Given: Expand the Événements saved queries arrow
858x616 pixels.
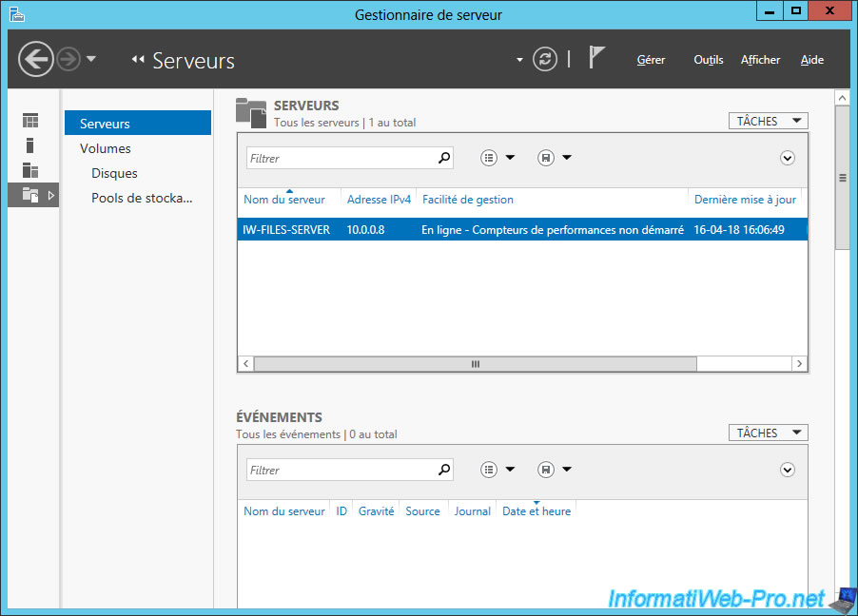Looking at the screenshot, I should pos(567,469).
